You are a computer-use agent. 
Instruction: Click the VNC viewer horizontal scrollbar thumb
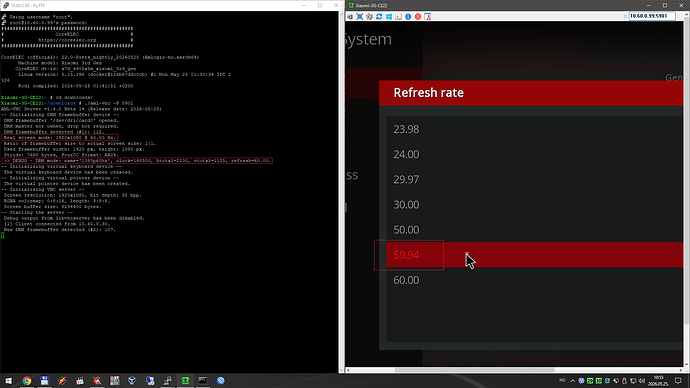tap(474, 370)
